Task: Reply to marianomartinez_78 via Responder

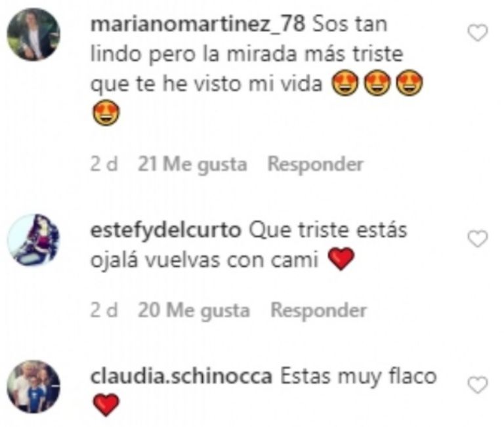Action: (316, 164)
